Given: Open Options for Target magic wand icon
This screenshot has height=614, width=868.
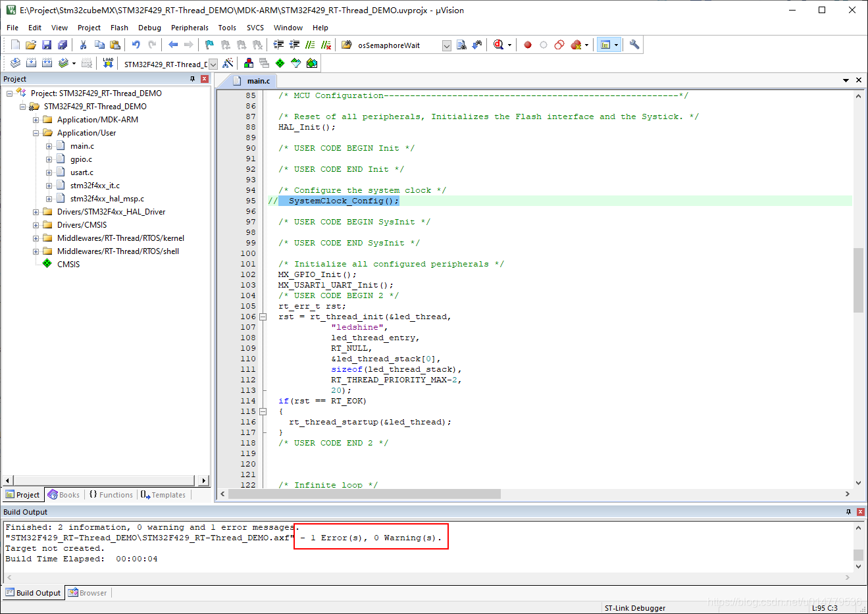Looking at the screenshot, I should (x=228, y=63).
